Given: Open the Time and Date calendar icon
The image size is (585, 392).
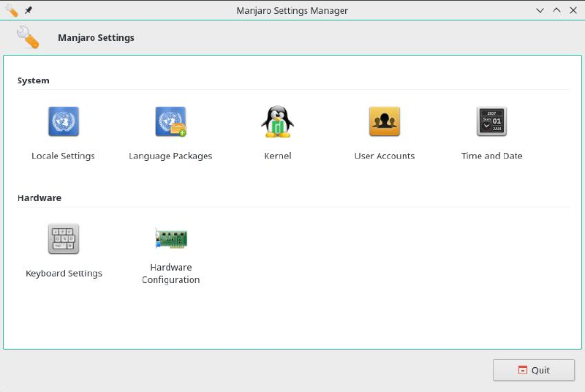Looking at the screenshot, I should pyautogui.click(x=491, y=121).
